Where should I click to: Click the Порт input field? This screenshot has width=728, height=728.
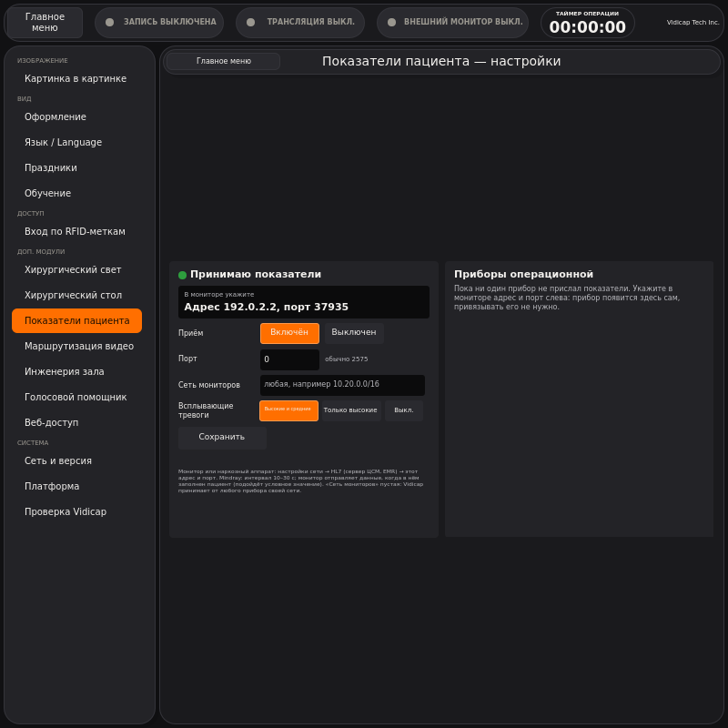[289, 359]
